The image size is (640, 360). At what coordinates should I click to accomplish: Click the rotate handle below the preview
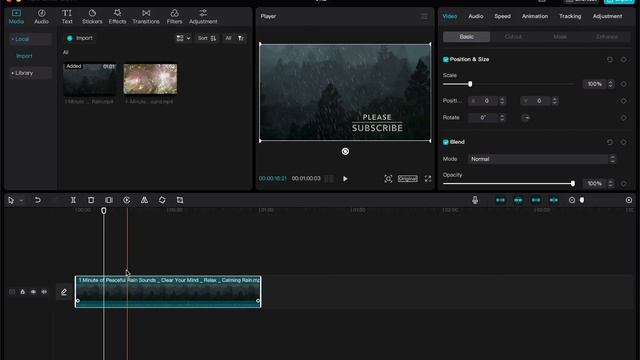pos(345,151)
